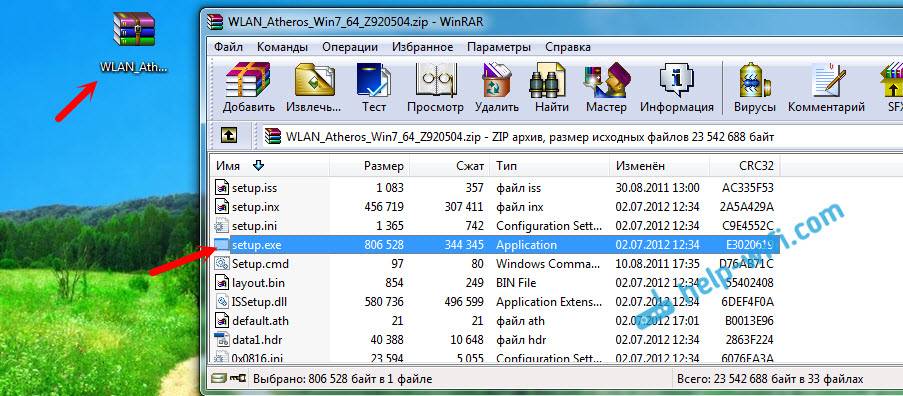903x396 pixels.
Task: Open the Файл menu
Action: 228,47
